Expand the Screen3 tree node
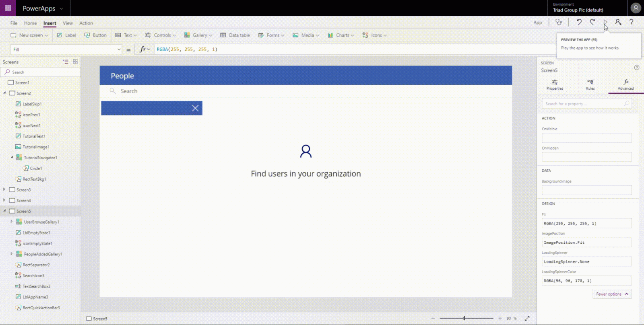 pos(4,189)
